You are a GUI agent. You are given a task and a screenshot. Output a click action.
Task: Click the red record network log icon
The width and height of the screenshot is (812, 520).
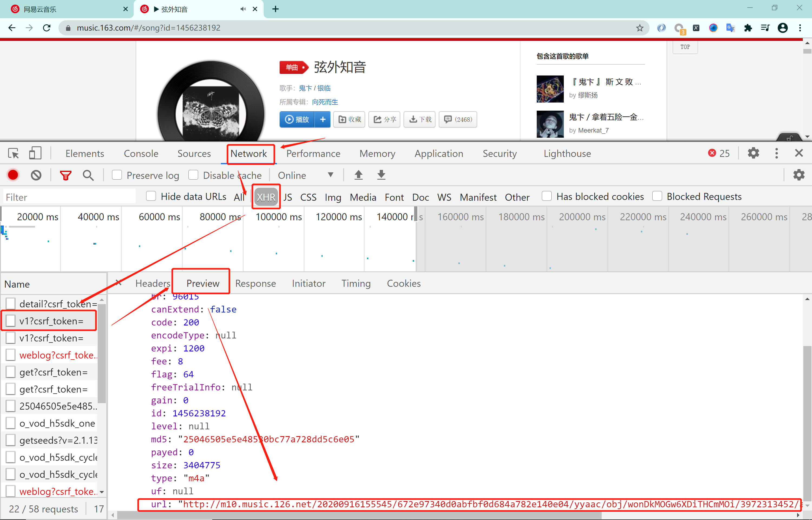13,175
